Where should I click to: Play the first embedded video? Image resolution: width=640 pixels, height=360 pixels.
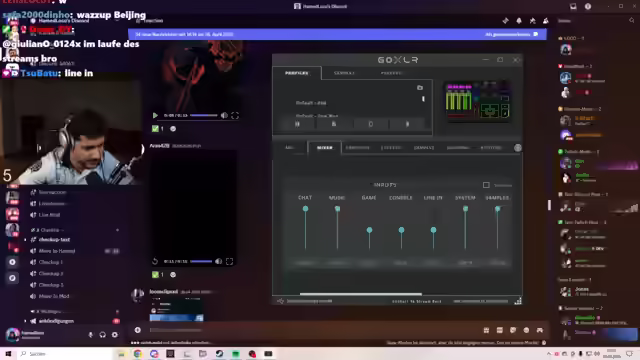coord(155,116)
